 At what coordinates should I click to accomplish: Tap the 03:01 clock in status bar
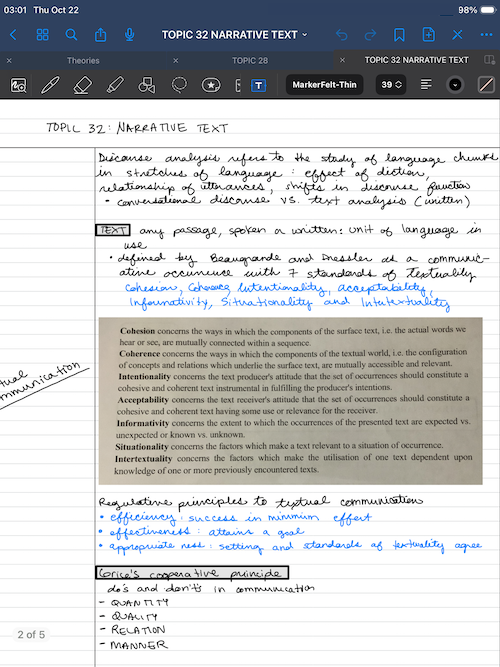[15, 10]
